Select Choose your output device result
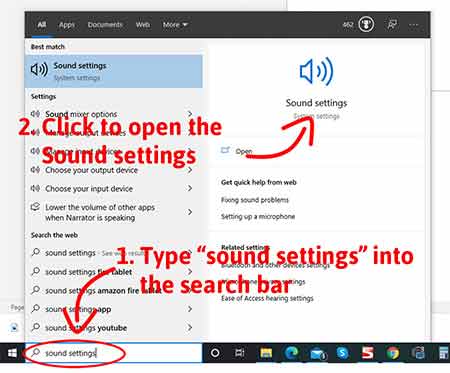Viewport: 450px width, 373px height. 113,170
